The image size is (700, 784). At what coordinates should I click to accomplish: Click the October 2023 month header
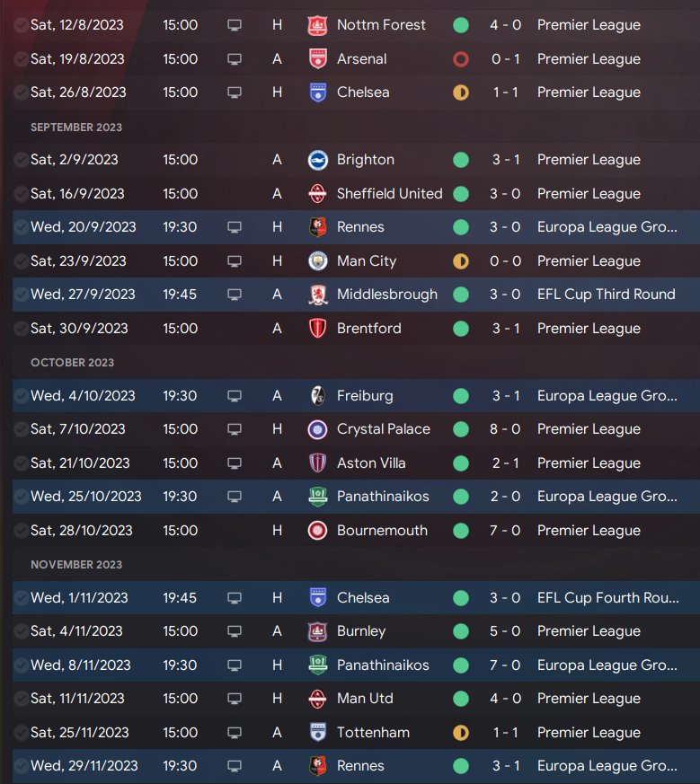coord(72,363)
